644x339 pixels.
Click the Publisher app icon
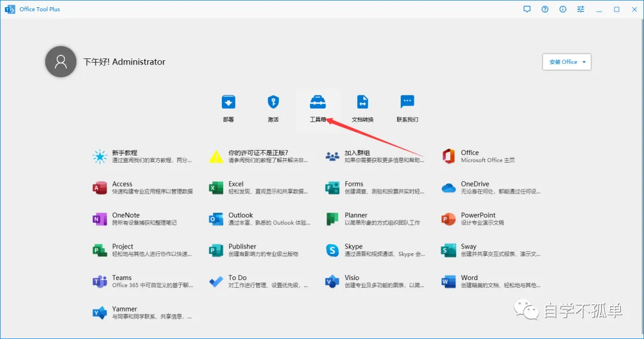click(216, 250)
